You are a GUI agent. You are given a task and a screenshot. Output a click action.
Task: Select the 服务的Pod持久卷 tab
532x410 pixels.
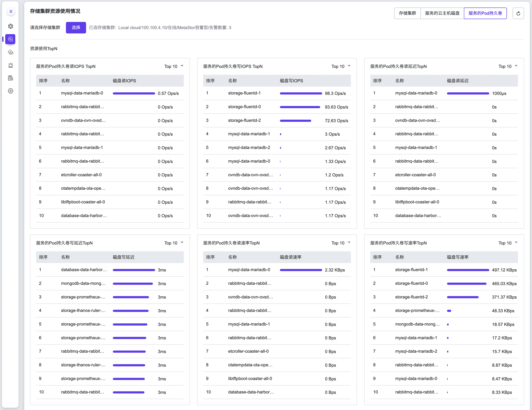485,13
